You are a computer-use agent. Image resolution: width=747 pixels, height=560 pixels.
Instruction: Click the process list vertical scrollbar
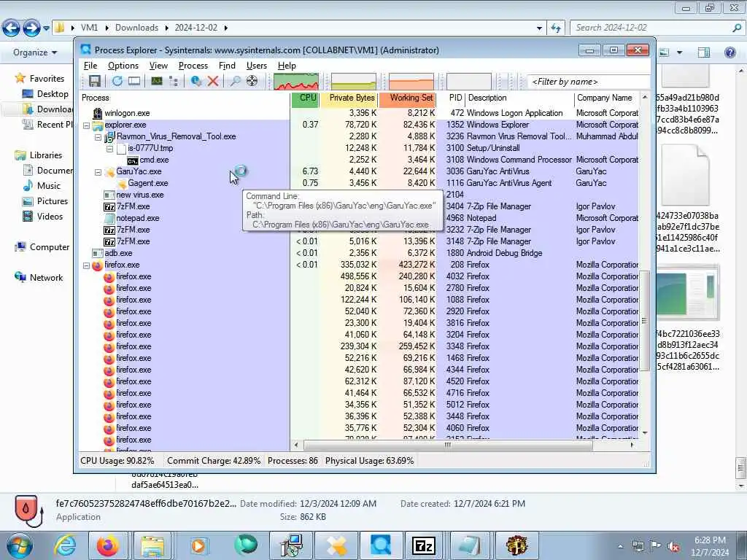click(x=645, y=321)
